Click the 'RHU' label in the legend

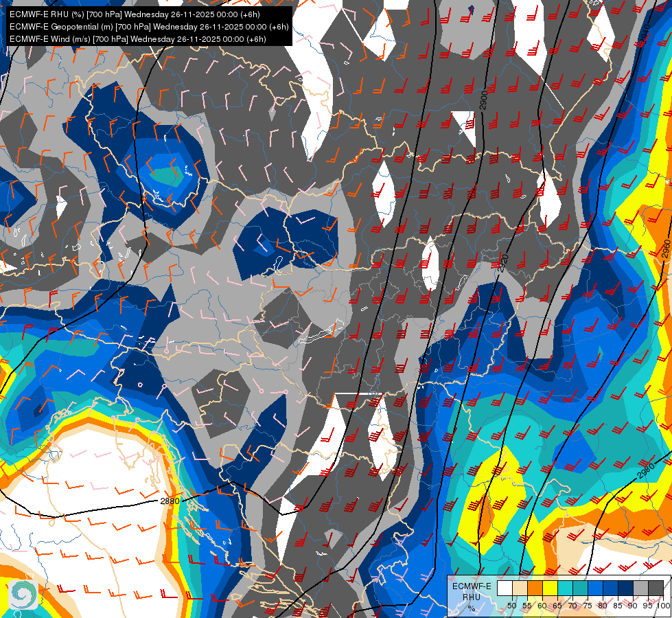(x=472, y=597)
